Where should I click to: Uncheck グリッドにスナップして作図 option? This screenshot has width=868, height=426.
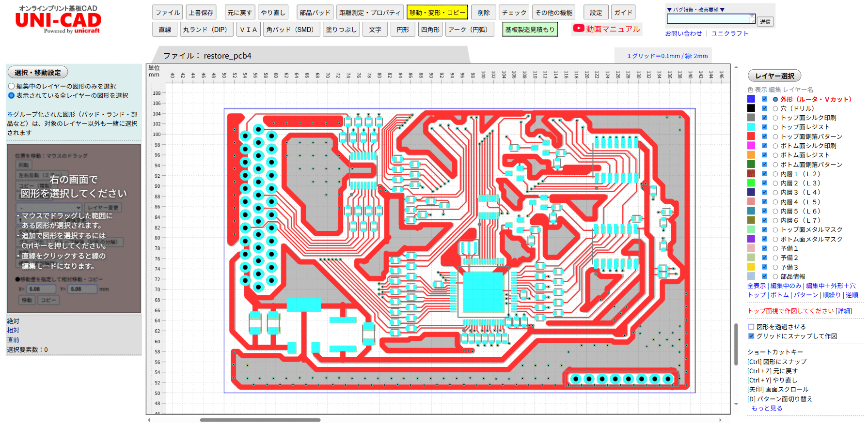tap(751, 336)
